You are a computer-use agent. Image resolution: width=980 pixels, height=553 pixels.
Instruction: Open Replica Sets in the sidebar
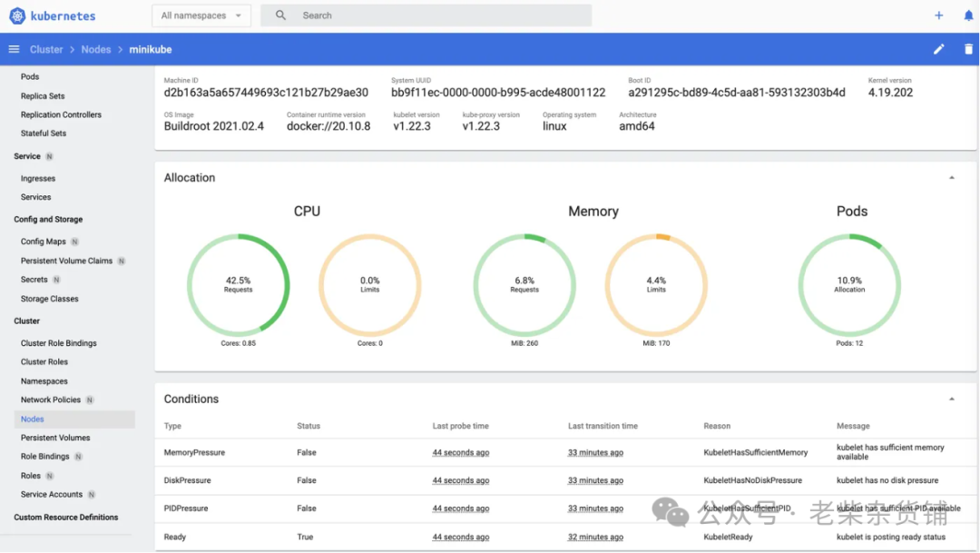click(43, 95)
